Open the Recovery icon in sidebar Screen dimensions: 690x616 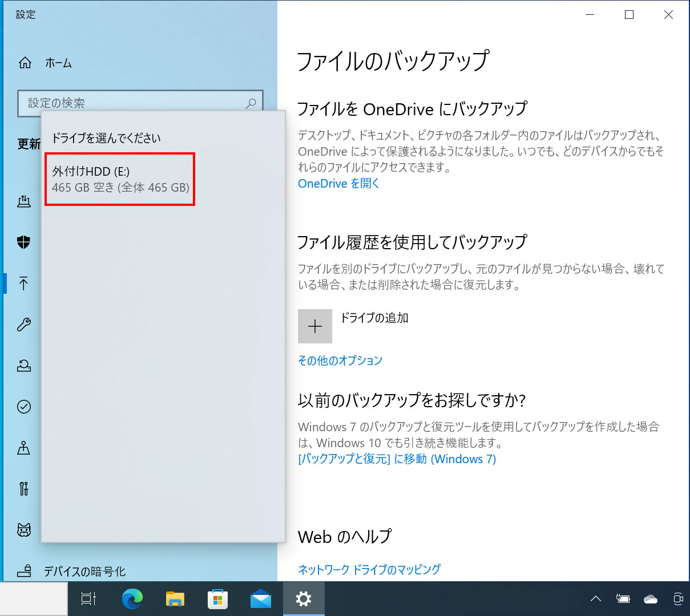[24, 366]
